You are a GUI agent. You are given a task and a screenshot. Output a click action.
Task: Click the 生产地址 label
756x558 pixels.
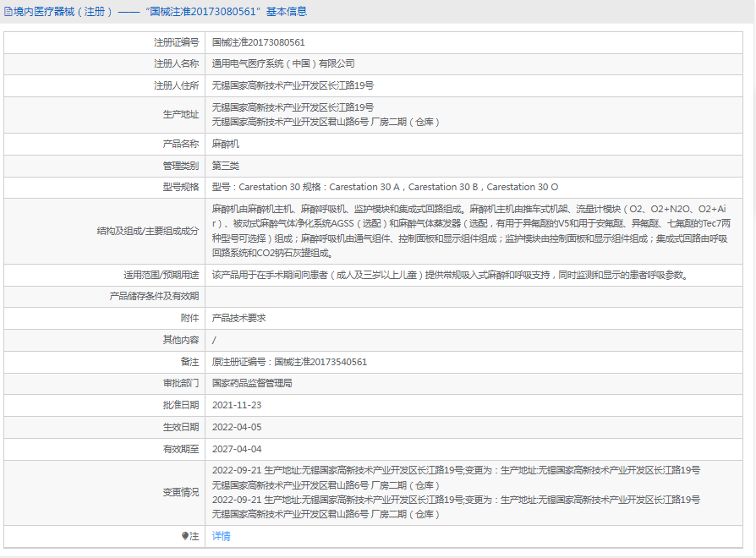pos(181,115)
